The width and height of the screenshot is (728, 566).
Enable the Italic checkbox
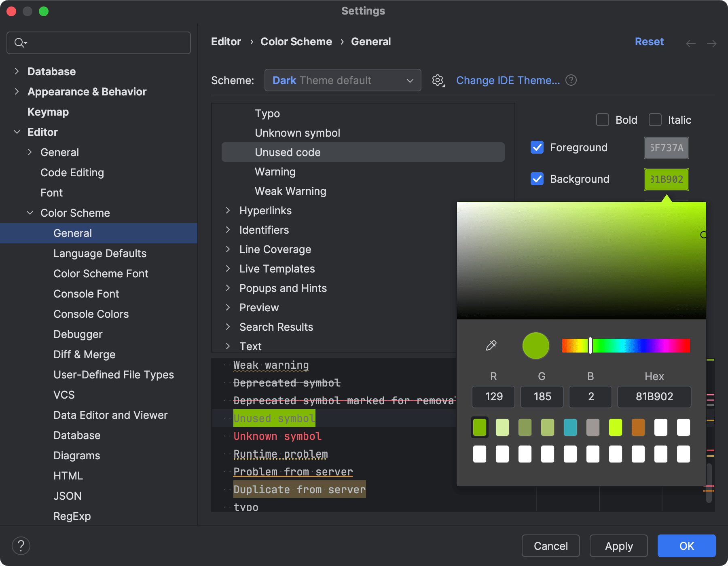(655, 120)
